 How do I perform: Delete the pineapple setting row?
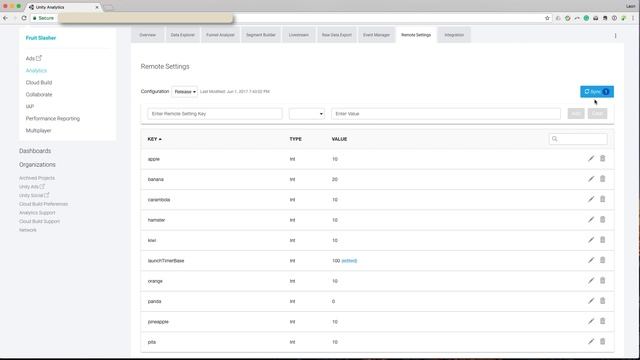click(602, 321)
